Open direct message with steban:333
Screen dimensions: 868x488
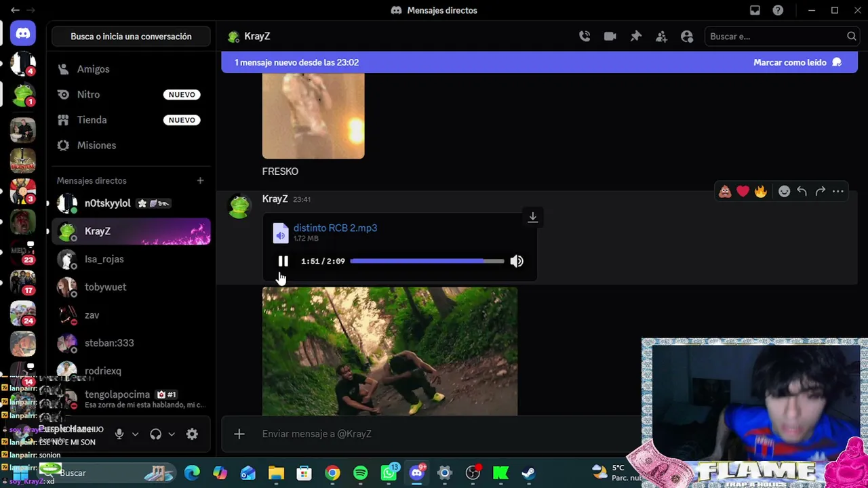coord(131,343)
